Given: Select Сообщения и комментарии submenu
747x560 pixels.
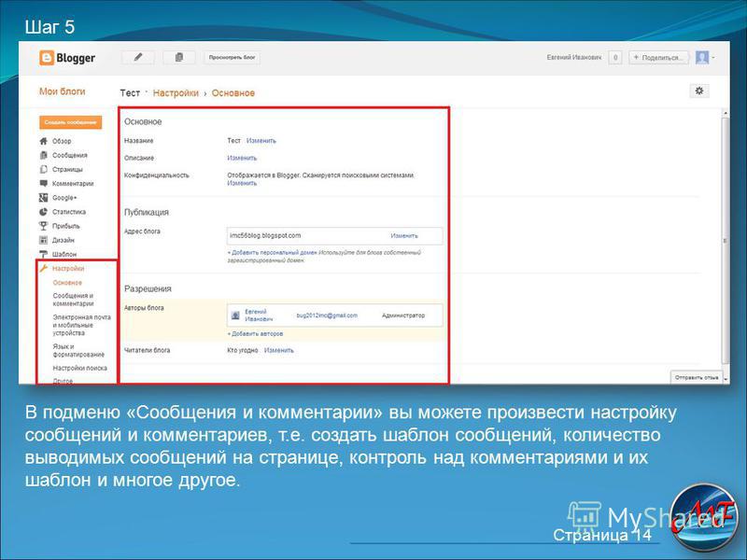Looking at the screenshot, I should [x=73, y=300].
